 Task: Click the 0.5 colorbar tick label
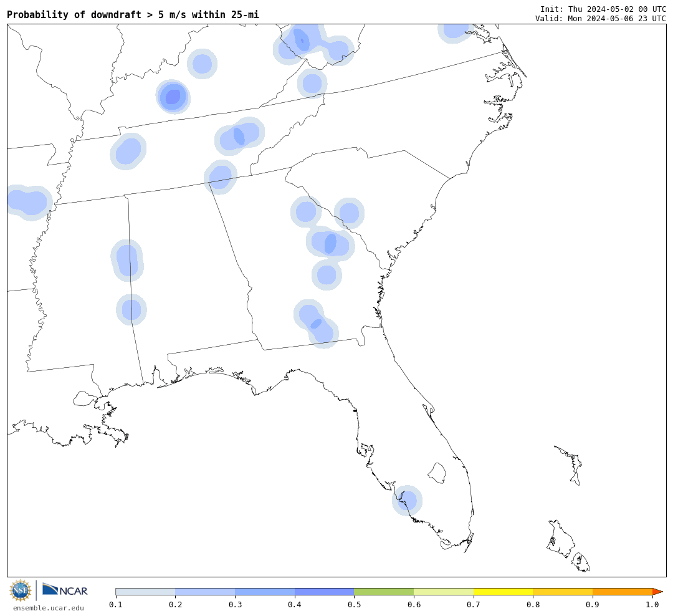point(354,604)
